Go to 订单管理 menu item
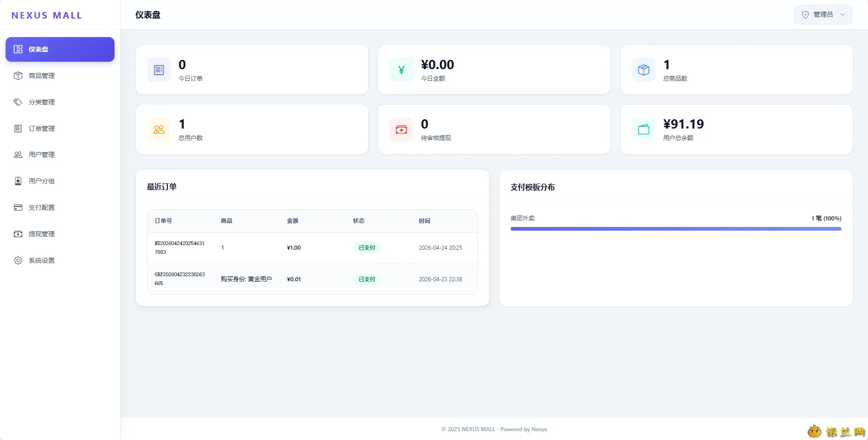The image size is (868, 440). tap(60, 129)
